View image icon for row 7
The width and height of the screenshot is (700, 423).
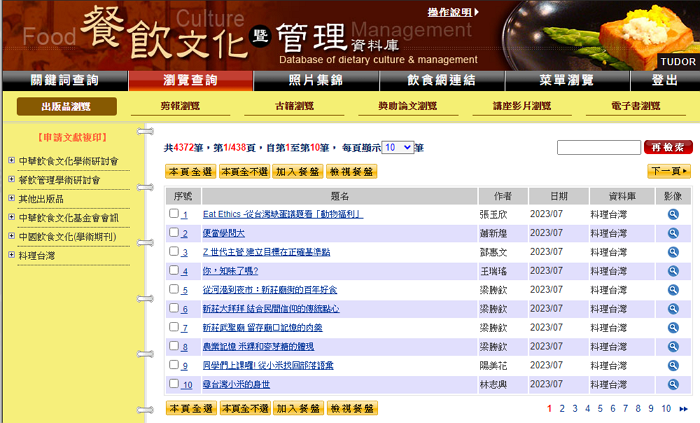click(x=673, y=328)
